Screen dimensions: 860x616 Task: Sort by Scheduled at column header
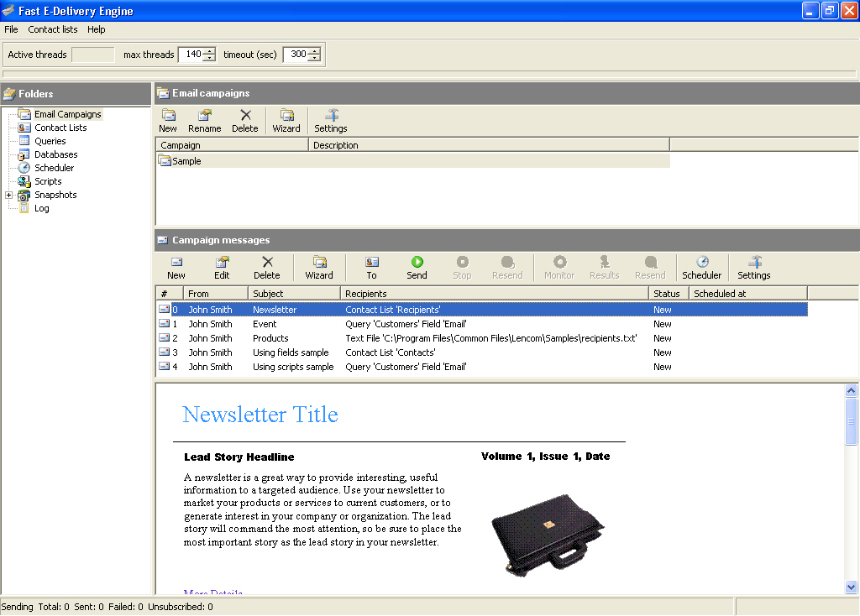pos(748,294)
